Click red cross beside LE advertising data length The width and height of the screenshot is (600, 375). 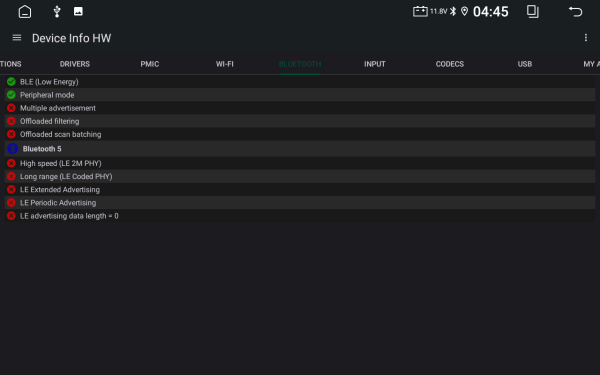click(x=11, y=215)
